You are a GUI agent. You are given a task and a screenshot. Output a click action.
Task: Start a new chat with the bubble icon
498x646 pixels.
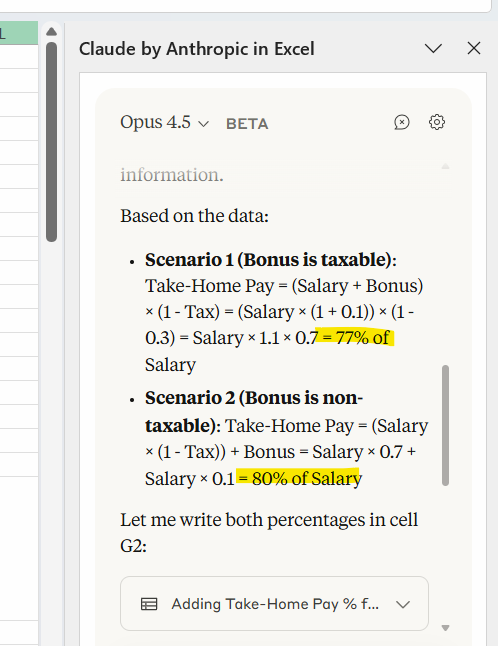coord(402,122)
